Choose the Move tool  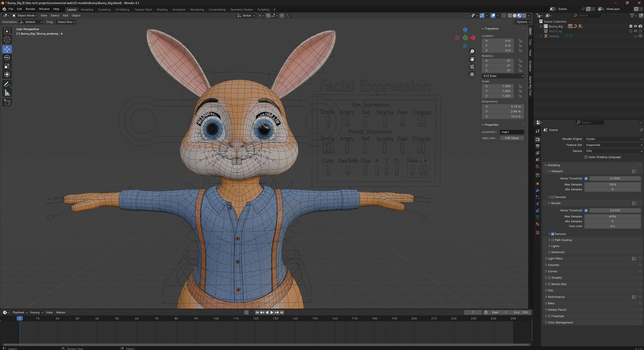(7, 49)
